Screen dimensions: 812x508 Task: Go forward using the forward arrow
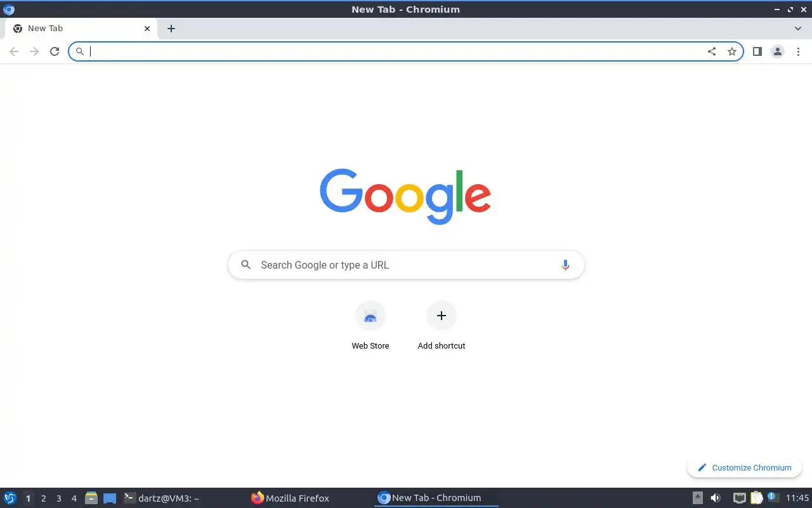click(34, 51)
